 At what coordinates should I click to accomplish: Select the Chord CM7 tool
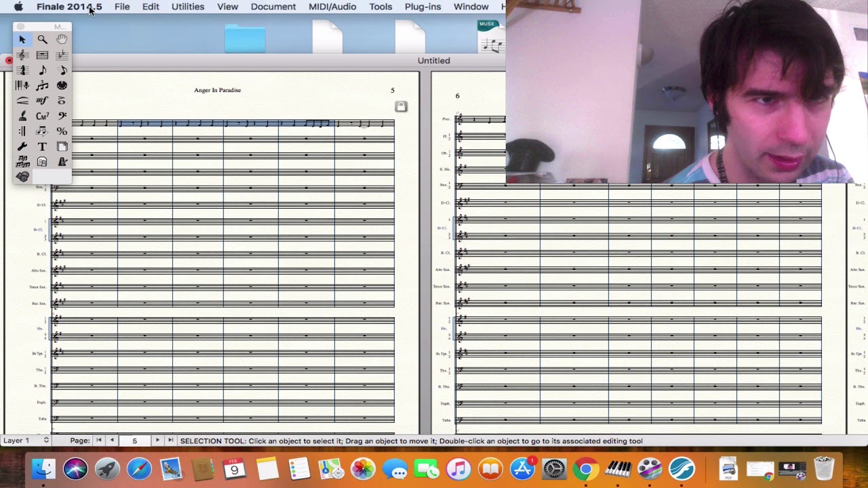pyautogui.click(x=42, y=116)
